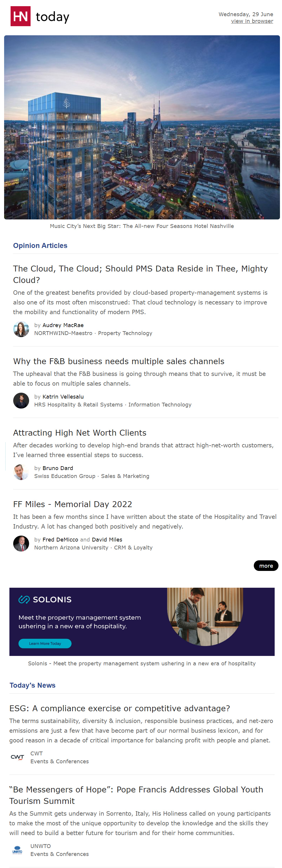Click the HN today logo icon
The width and height of the screenshot is (282, 868).
coord(21,16)
